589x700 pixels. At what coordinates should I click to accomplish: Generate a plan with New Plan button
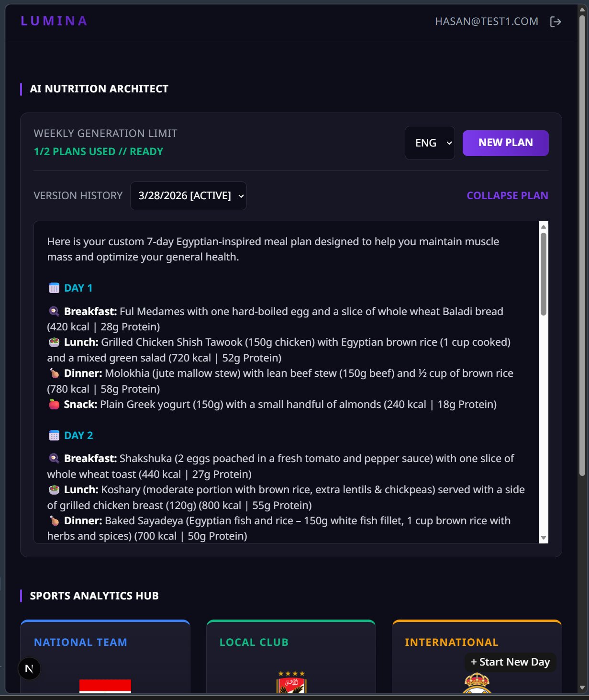pos(505,143)
